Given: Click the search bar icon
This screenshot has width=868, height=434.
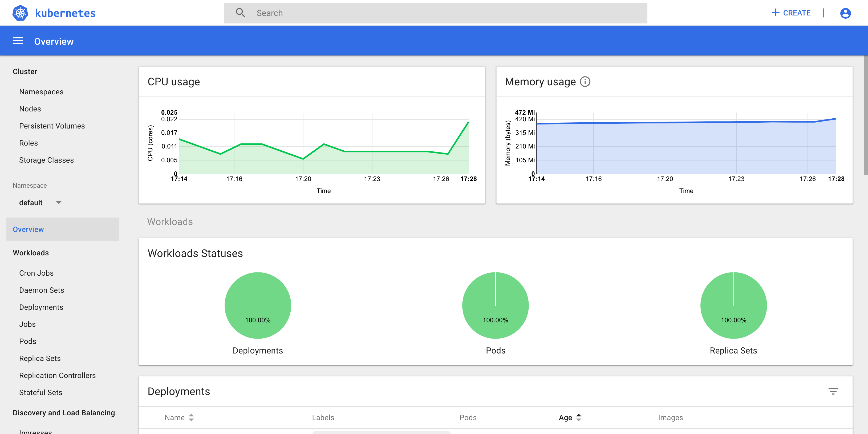Looking at the screenshot, I should 240,13.
